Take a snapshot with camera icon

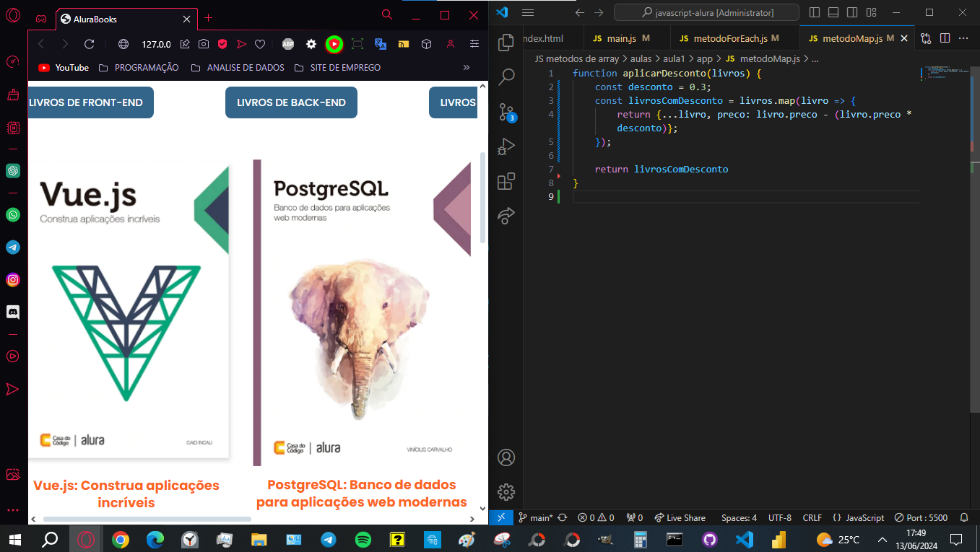click(x=204, y=44)
